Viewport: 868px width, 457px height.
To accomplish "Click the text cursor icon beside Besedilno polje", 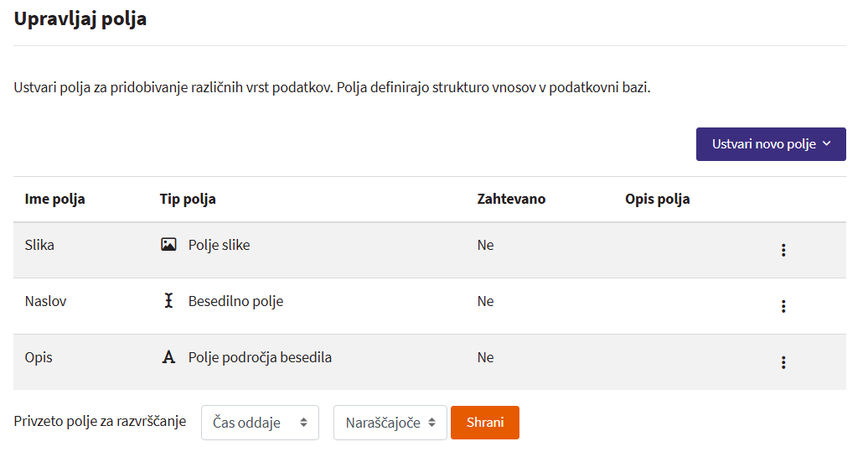I will [168, 301].
